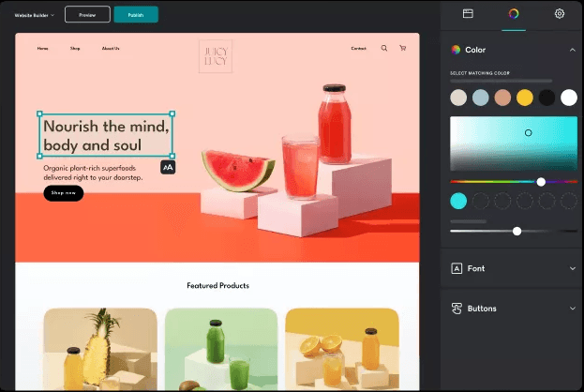Select the black matching color swatch
Screen dimensions: 584x392
click(547, 98)
